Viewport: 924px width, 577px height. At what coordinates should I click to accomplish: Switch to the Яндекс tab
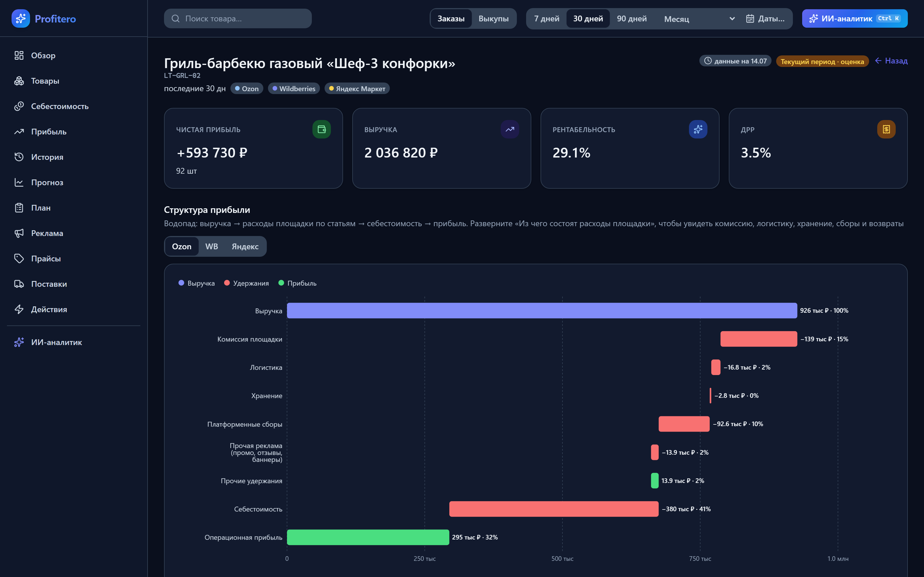(245, 246)
